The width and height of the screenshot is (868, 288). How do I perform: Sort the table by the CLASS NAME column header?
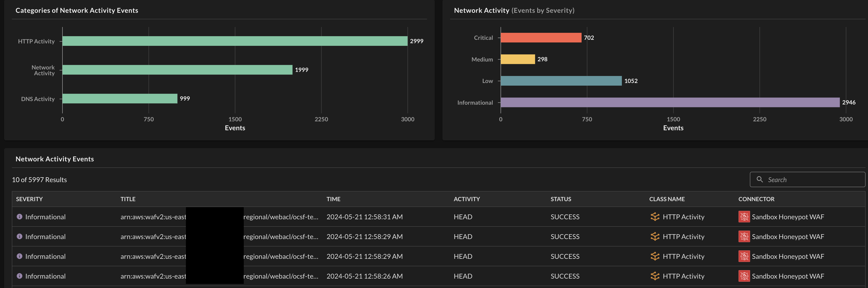click(x=667, y=199)
